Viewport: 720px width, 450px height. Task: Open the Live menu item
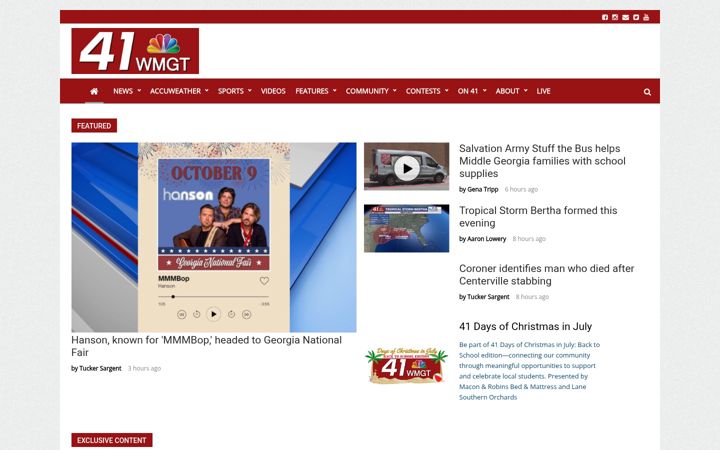[x=543, y=91]
